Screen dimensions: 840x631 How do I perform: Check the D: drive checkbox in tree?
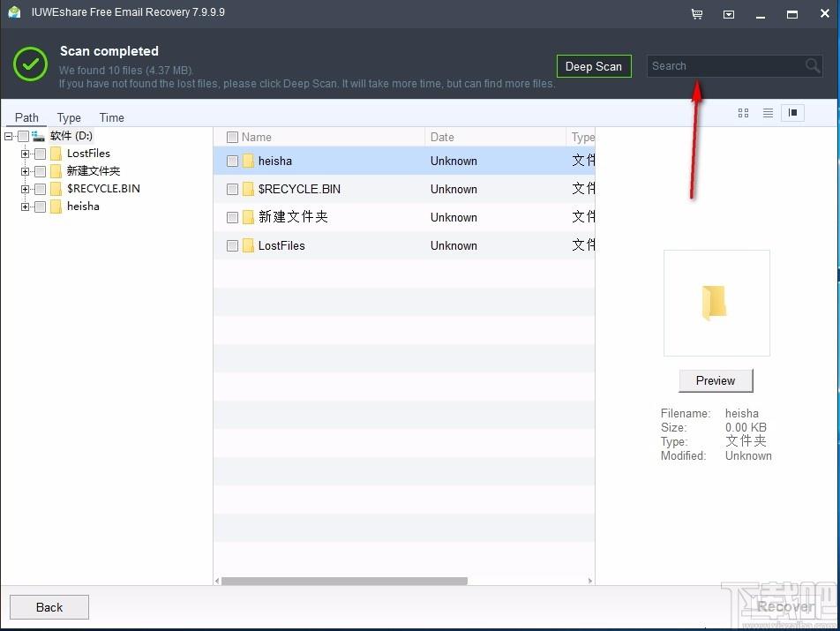point(24,136)
